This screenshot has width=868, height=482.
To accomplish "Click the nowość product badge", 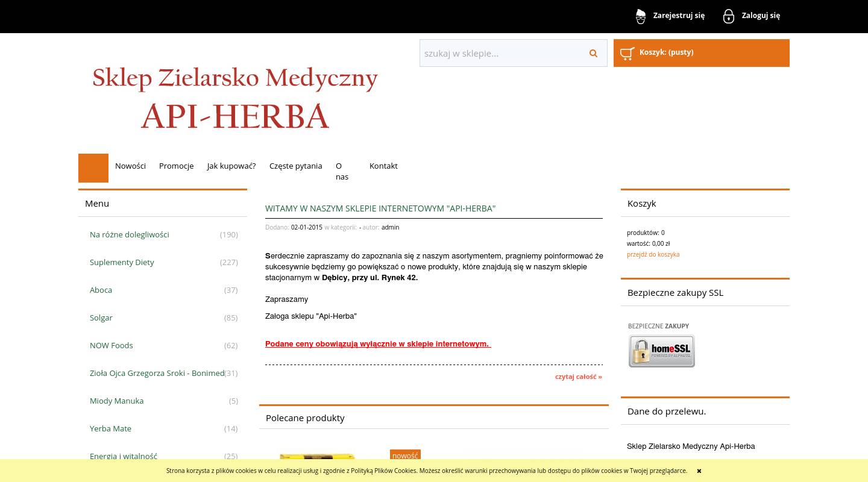I will pos(405,455).
